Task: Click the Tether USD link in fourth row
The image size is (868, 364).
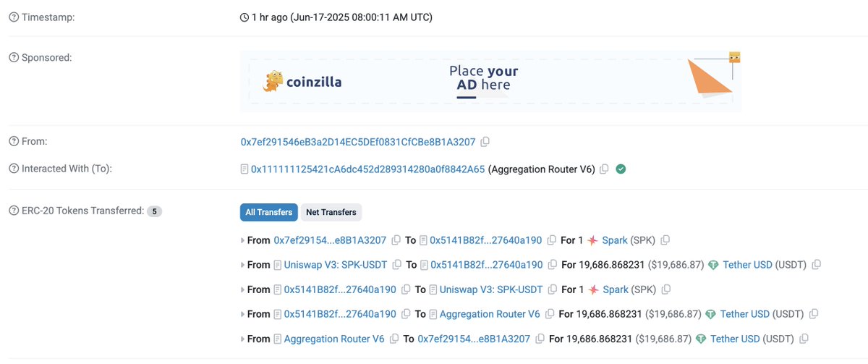Action: 745,314
